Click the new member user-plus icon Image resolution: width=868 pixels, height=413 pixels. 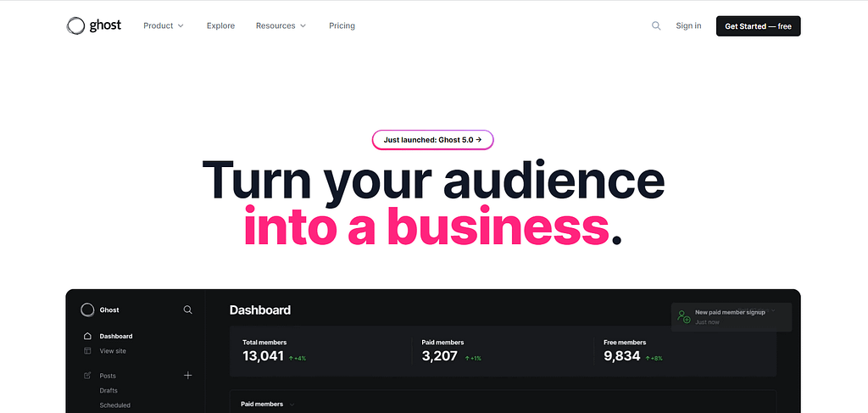click(x=684, y=316)
